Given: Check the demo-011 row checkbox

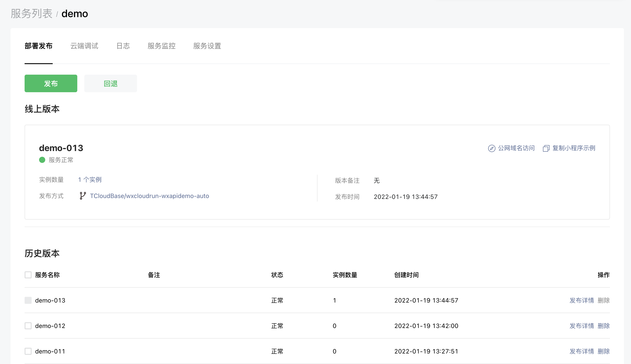Looking at the screenshot, I should [28, 351].
